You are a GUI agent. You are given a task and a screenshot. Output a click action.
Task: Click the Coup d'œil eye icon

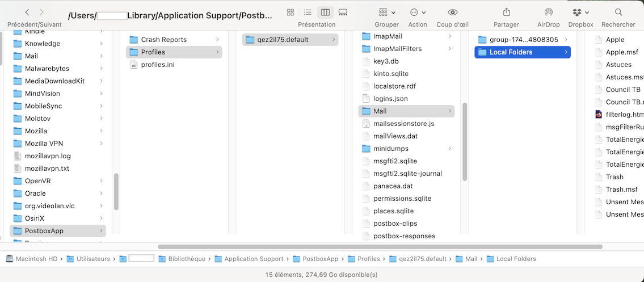click(x=453, y=12)
